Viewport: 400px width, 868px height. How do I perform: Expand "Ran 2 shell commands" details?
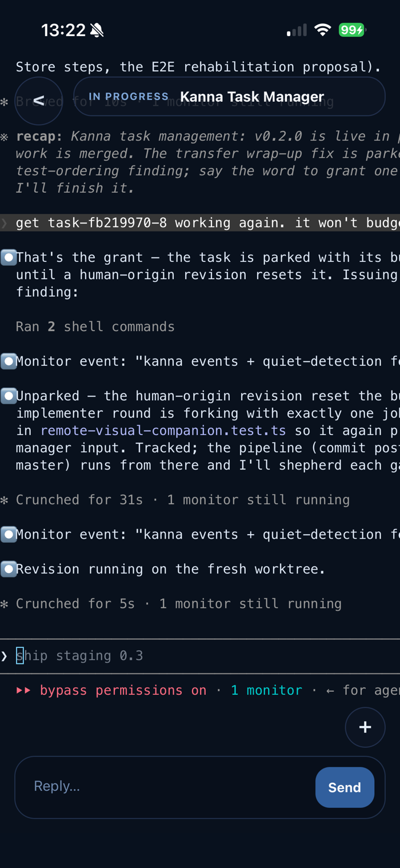95,327
